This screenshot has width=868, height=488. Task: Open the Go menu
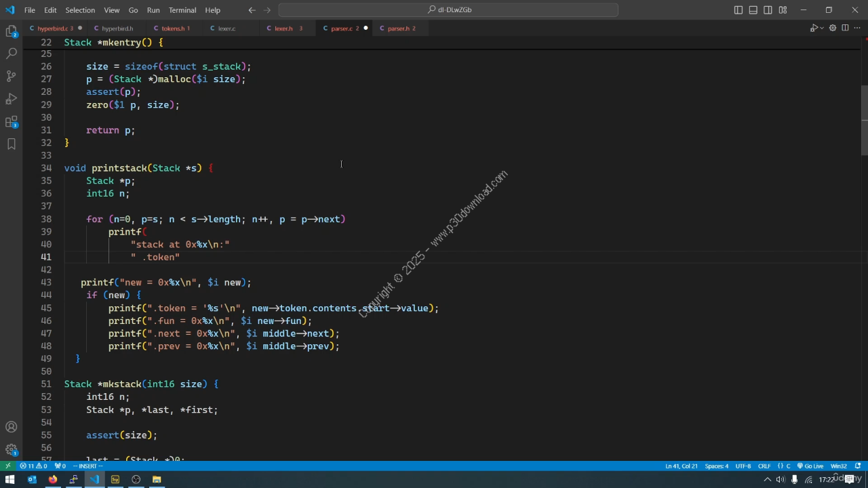coord(133,10)
